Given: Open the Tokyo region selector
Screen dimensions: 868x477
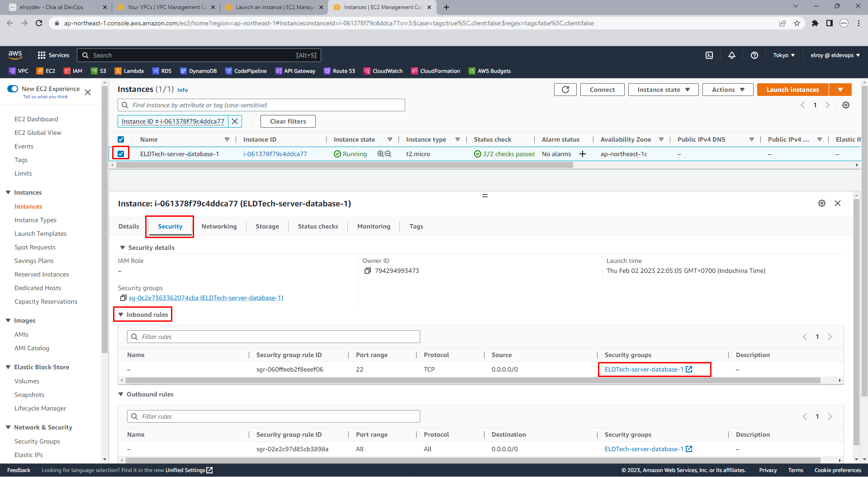Looking at the screenshot, I should click(x=784, y=55).
